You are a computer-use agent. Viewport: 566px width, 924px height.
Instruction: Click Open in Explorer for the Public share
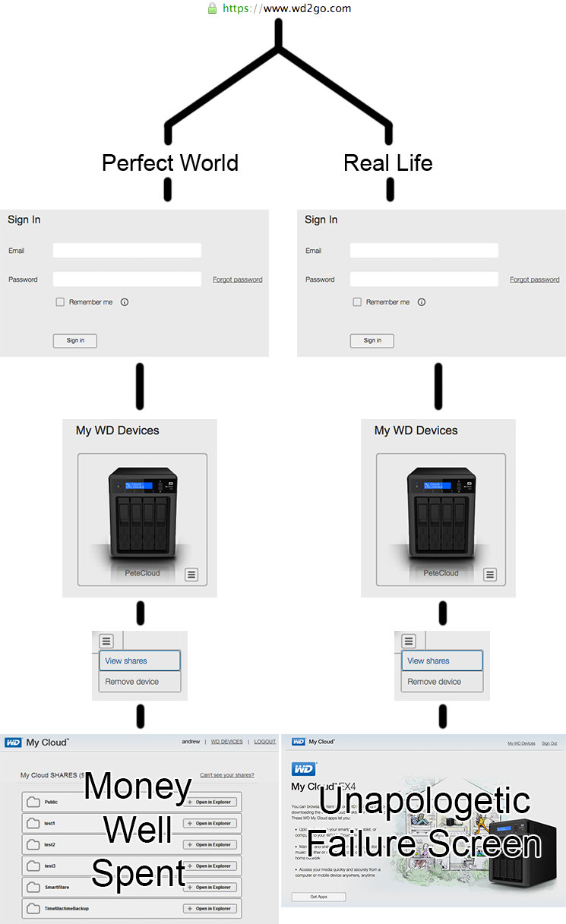pyautogui.click(x=210, y=802)
